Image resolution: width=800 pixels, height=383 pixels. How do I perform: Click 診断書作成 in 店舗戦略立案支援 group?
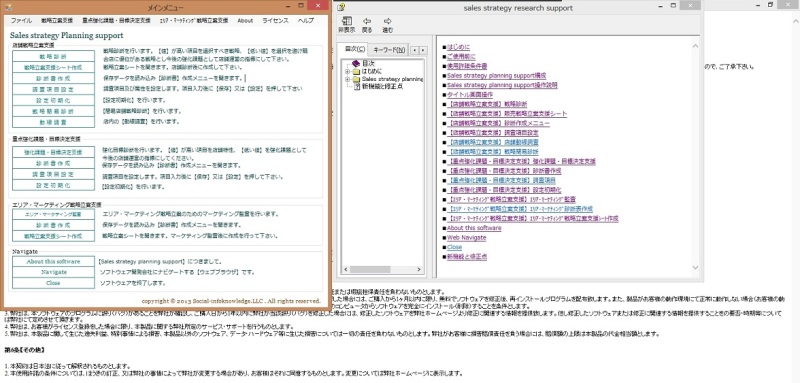click(x=54, y=79)
